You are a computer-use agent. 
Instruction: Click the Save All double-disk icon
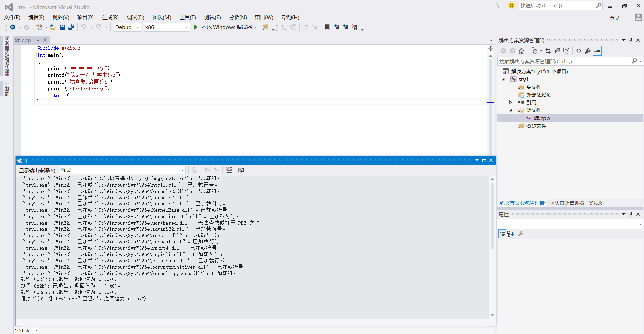pos(71,27)
